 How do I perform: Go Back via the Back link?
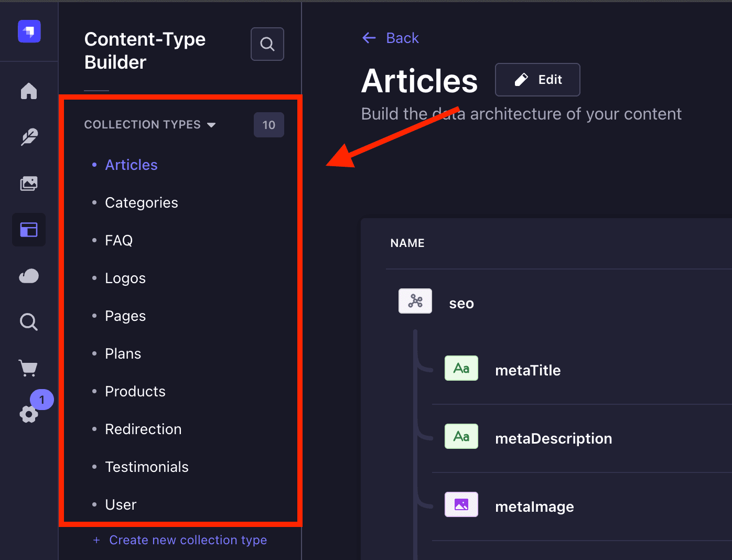coord(402,38)
